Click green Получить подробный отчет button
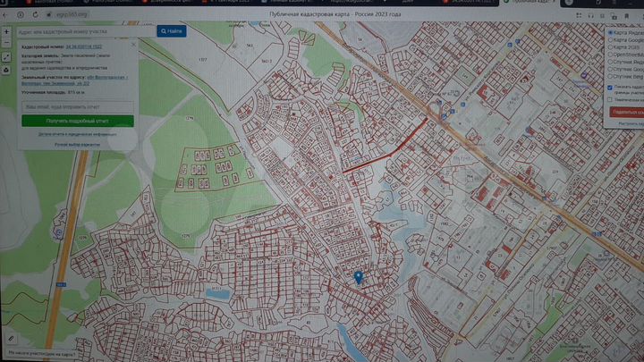644x362 pixels. point(78,121)
